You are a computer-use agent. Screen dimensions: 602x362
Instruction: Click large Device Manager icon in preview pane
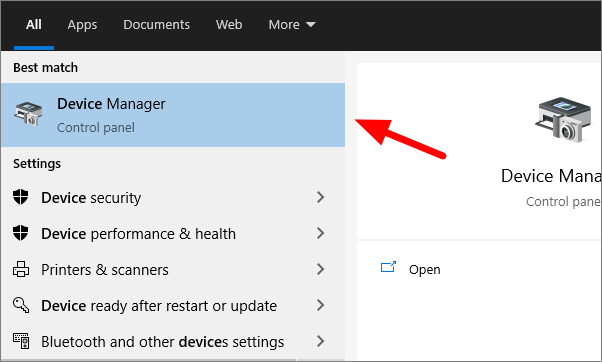click(x=563, y=120)
